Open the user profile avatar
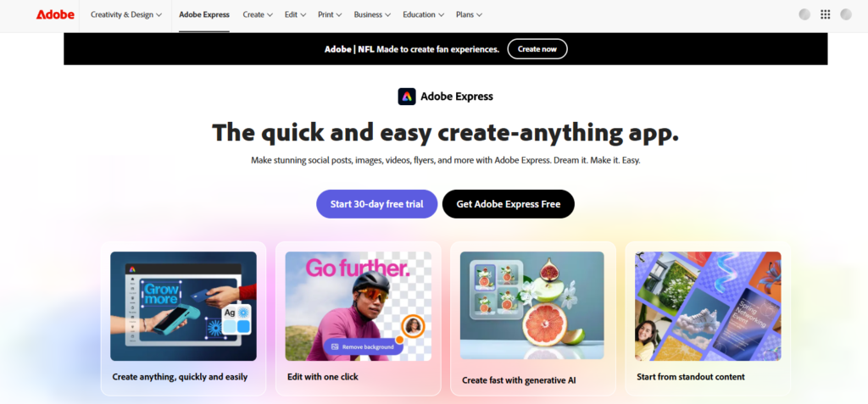Screen dimensions: 868x404 click(x=846, y=15)
